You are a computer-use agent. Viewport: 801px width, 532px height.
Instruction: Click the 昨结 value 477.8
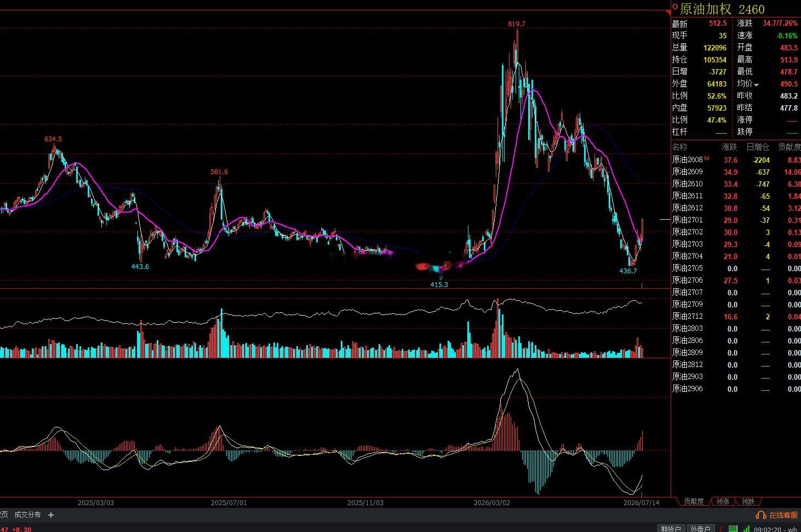[x=789, y=108]
